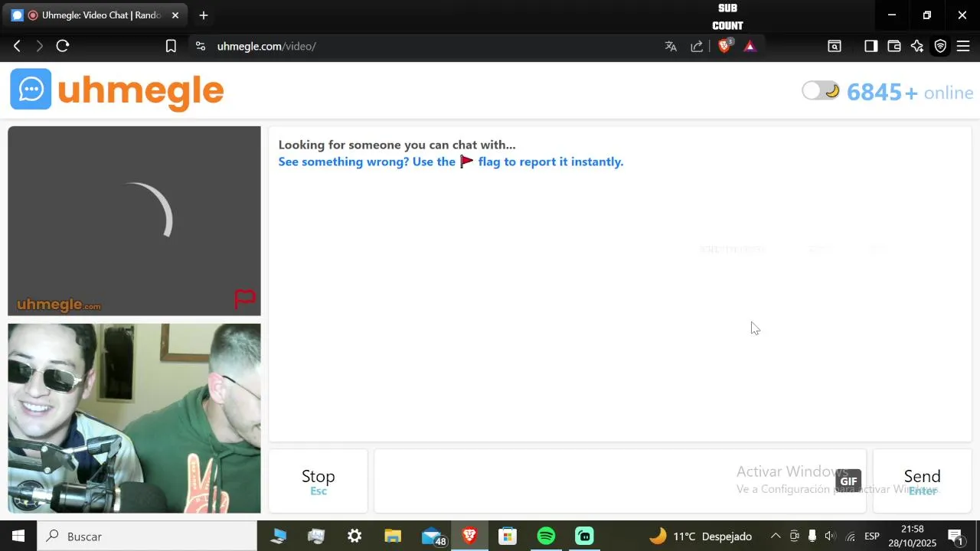
Task: Focus the chat message input field
Action: [x=620, y=481]
